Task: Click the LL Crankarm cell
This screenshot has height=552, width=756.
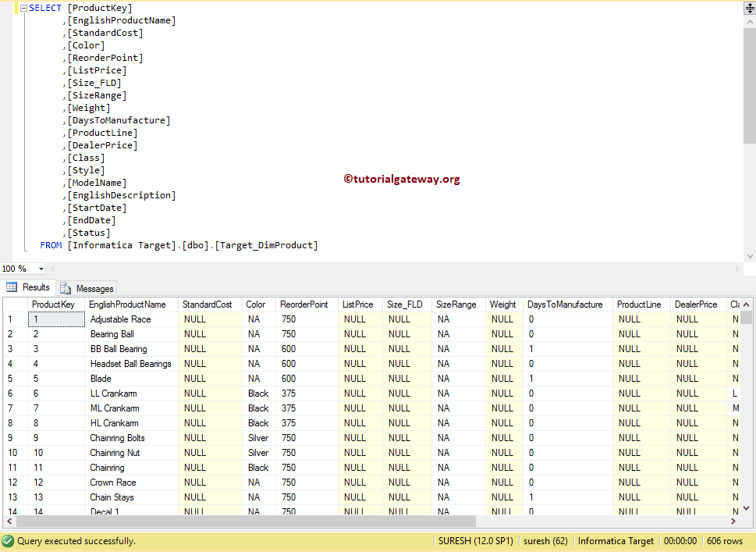Action: click(x=132, y=394)
